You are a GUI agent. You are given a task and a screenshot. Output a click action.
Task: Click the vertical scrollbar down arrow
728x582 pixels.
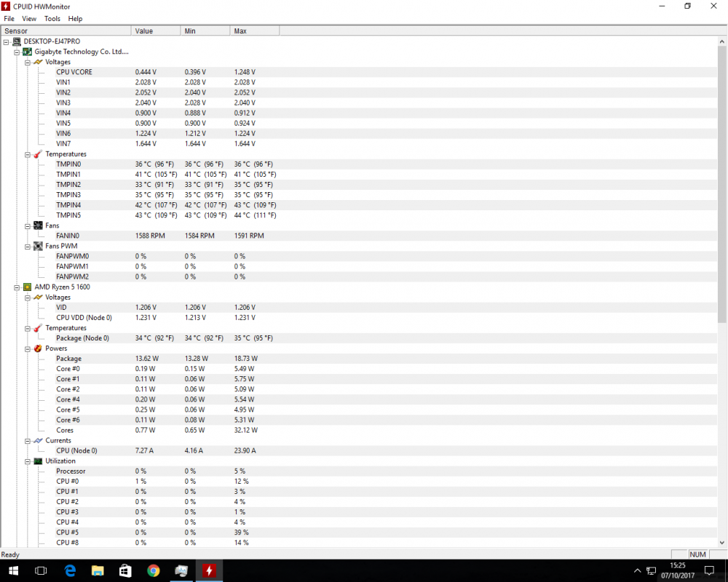(722, 542)
